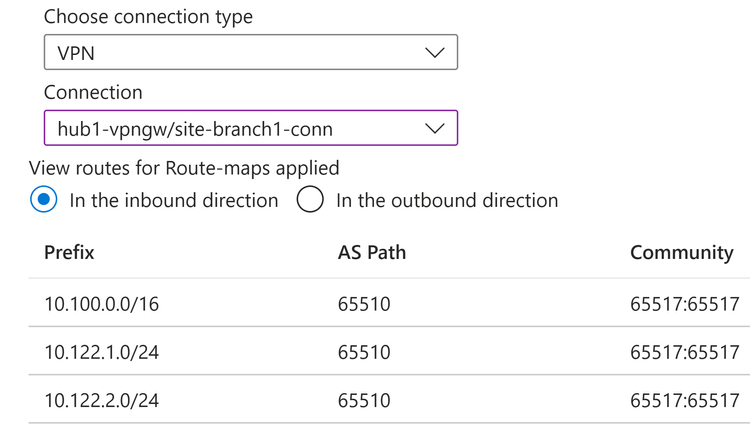Click the 'In the outbound direction' label

[x=446, y=200]
